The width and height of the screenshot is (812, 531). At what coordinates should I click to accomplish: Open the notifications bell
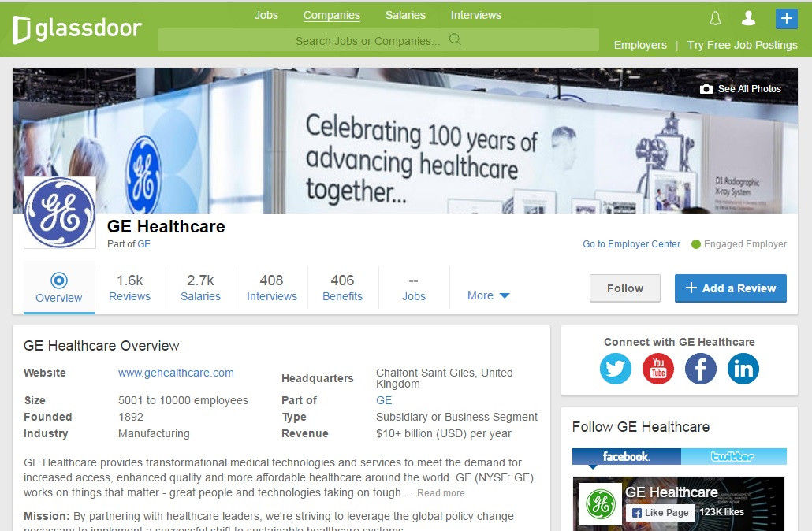[715, 19]
